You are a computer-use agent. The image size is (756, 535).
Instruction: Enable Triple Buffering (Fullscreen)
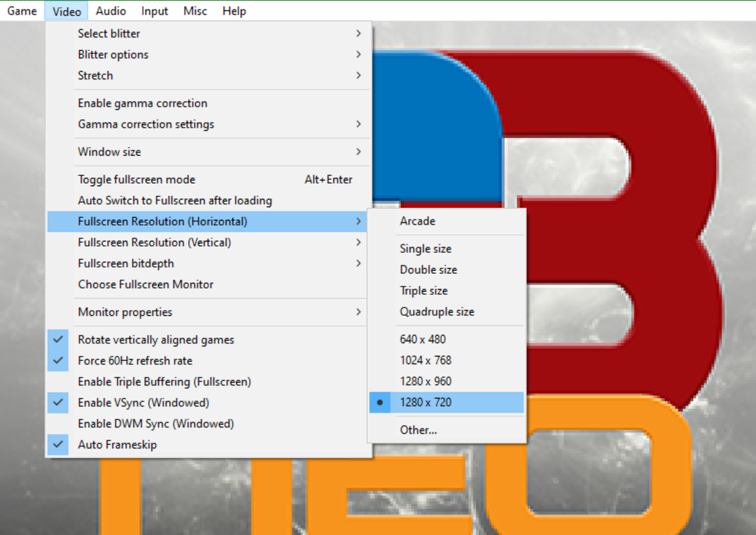(209, 382)
